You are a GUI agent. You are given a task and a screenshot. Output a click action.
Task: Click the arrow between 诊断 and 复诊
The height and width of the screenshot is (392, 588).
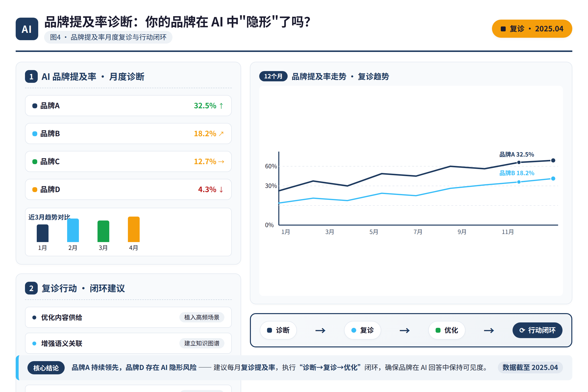tap(320, 331)
